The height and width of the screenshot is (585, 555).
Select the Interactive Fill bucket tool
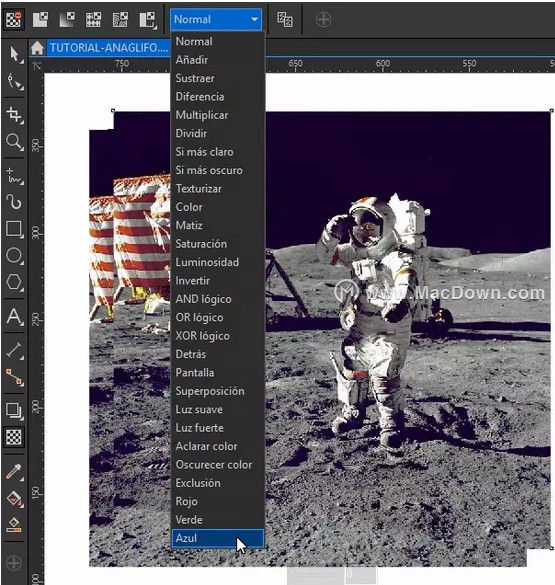coord(14,498)
